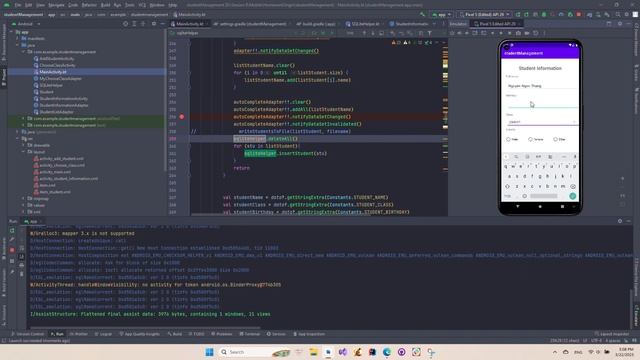
Task: Open the Tools menu
Action: point(130,5)
